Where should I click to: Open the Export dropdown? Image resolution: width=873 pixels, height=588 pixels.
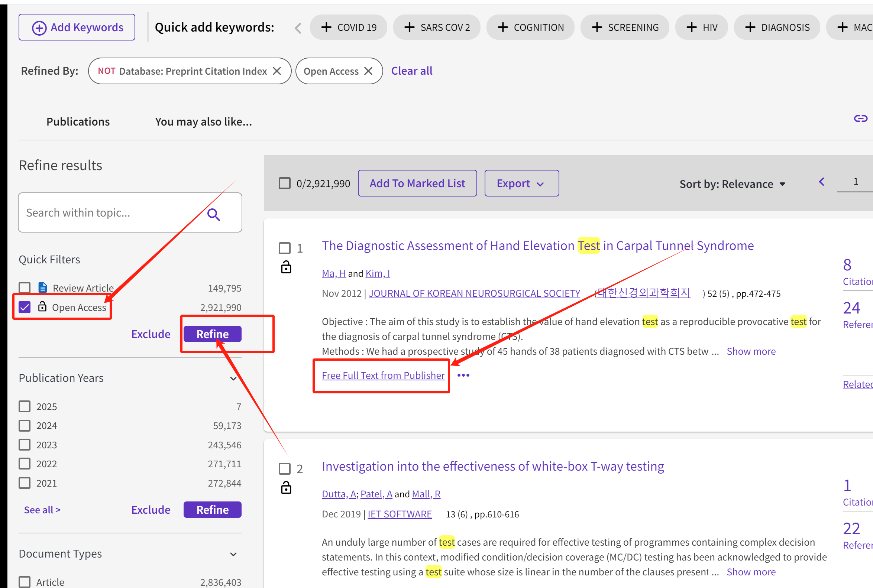(521, 183)
